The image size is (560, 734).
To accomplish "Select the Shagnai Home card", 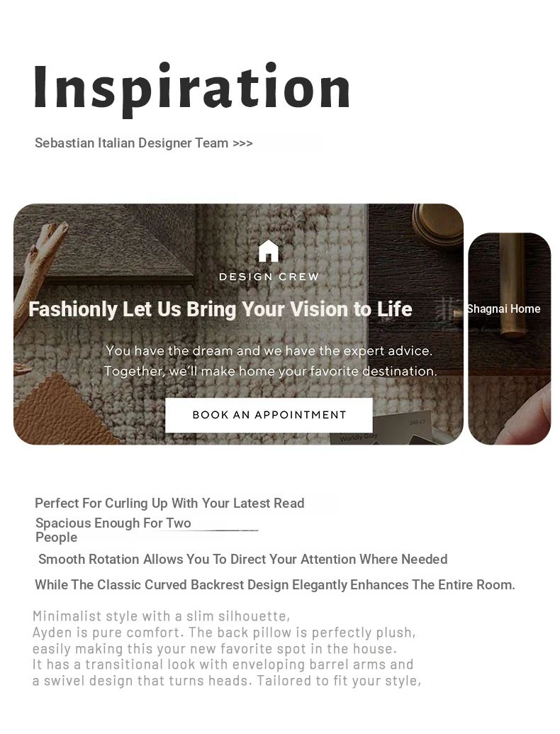I will [509, 338].
